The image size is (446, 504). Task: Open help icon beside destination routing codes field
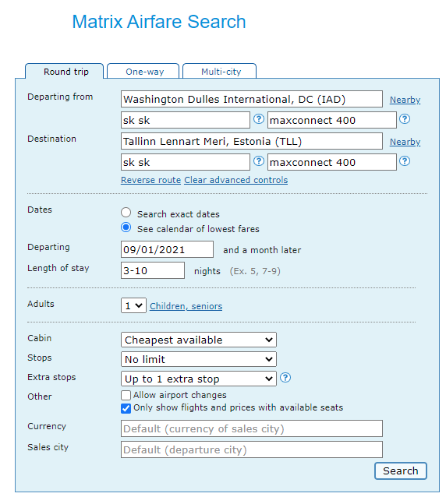pyautogui.click(x=258, y=161)
